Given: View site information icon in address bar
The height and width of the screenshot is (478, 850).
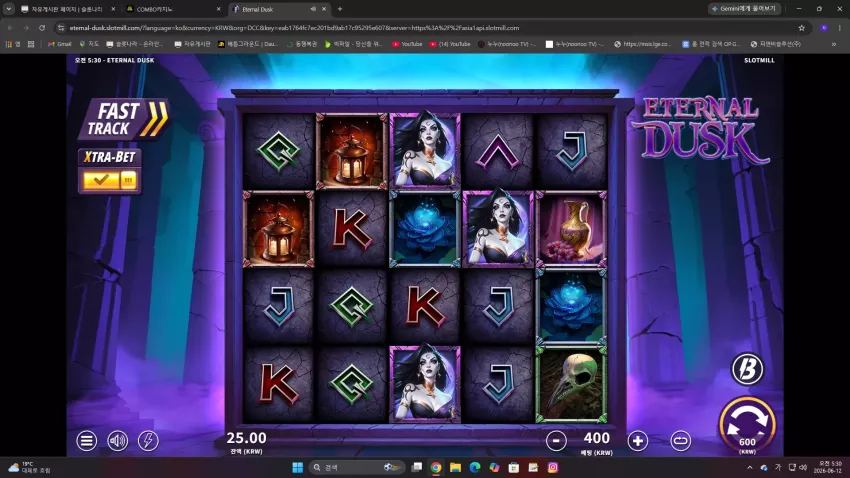Looking at the screenshot, I should coord(61,28).
